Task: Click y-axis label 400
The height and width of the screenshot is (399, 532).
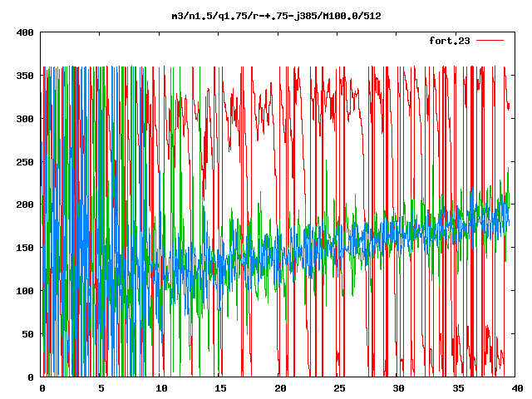Action: [25, 32]
